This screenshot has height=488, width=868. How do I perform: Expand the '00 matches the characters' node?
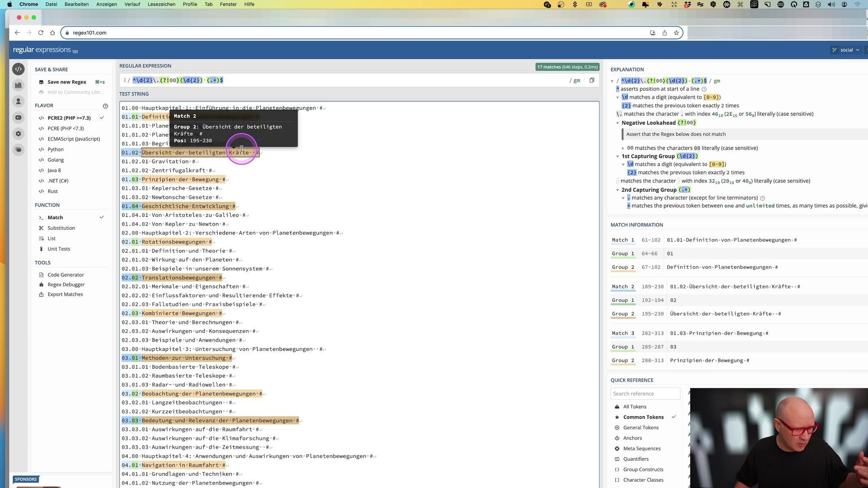pyautogui.click(x=623, y=148)
